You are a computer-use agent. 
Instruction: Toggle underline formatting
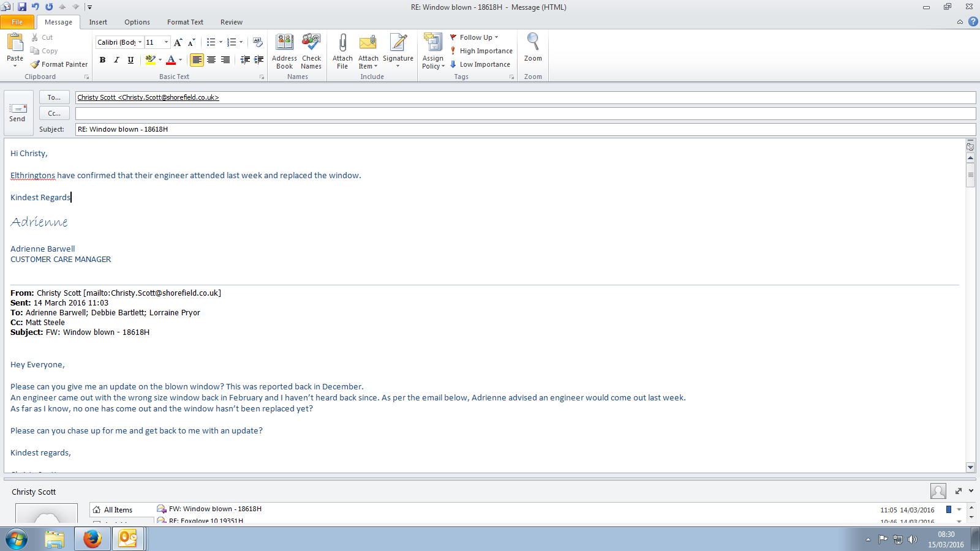point(130,59)
